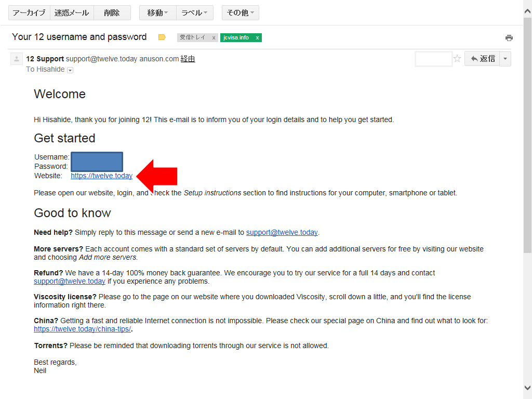Click the green jcvisa.info label
The height and width of the screenshot is (399, 532).
pos(236,37)
